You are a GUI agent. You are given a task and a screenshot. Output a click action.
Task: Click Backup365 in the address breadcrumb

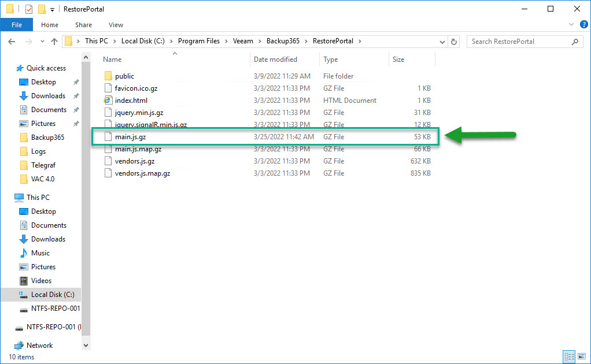(x=283, y=41)
